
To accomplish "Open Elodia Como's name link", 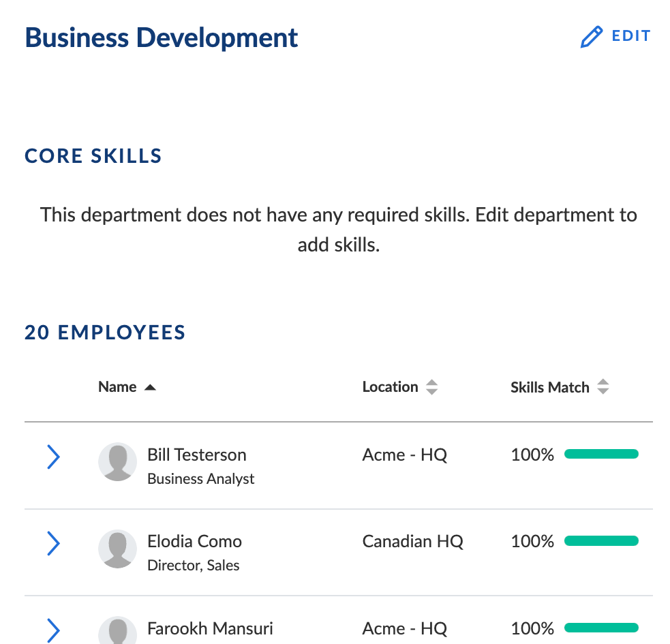I will 194,541.
